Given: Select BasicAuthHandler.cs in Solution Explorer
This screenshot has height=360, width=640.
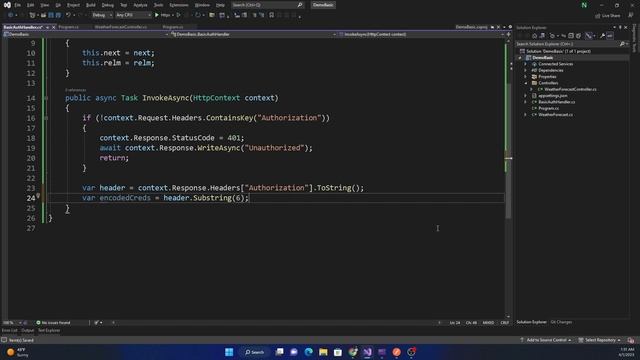Looking at the screenshot, I should pyautogui.click(x=556, y=102).
